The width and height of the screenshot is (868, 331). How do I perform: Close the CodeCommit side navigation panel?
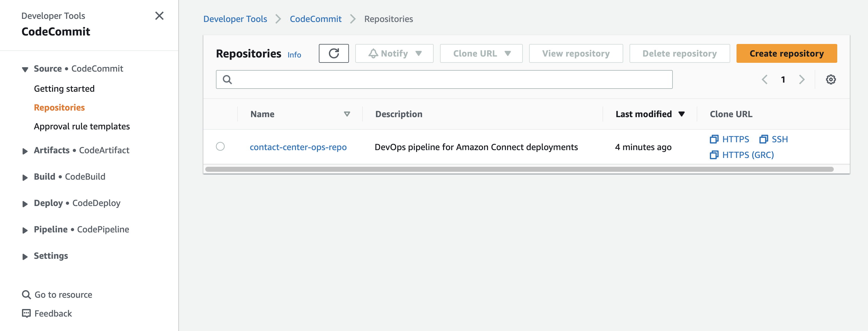point(159,16)
